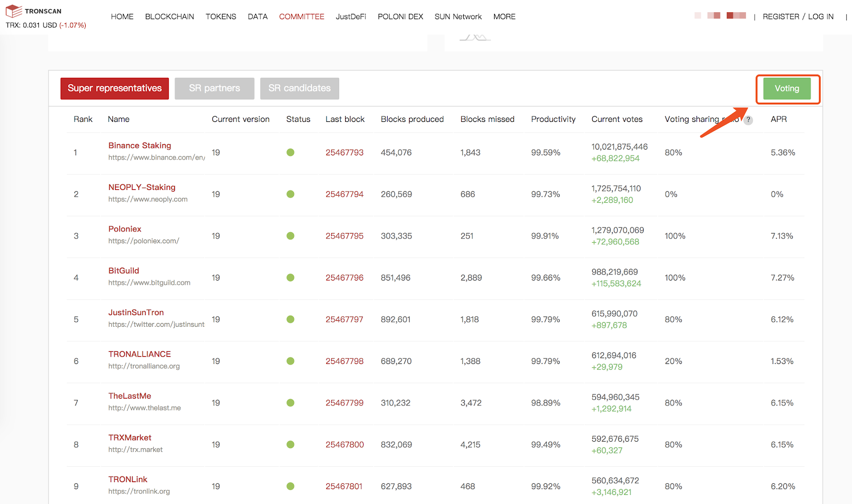Click the https://www.bitguild.com URL text
The image size is (852, 504).
149,283
